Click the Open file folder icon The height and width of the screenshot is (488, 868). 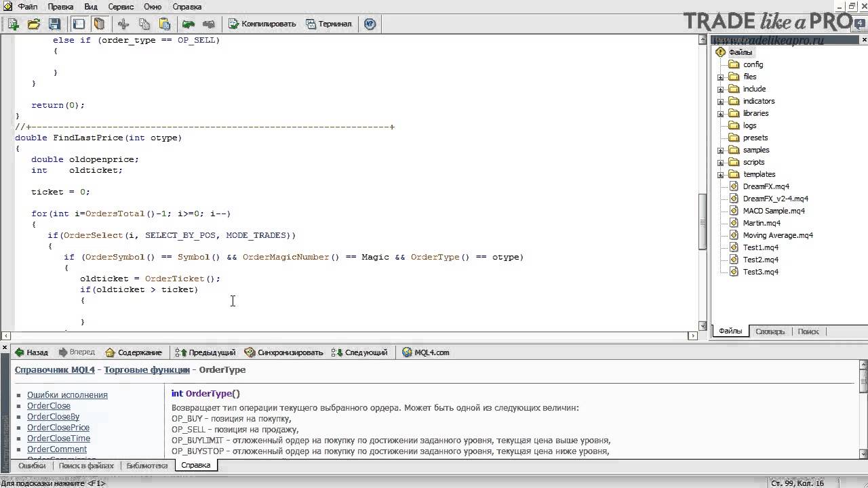click(34, 24)
